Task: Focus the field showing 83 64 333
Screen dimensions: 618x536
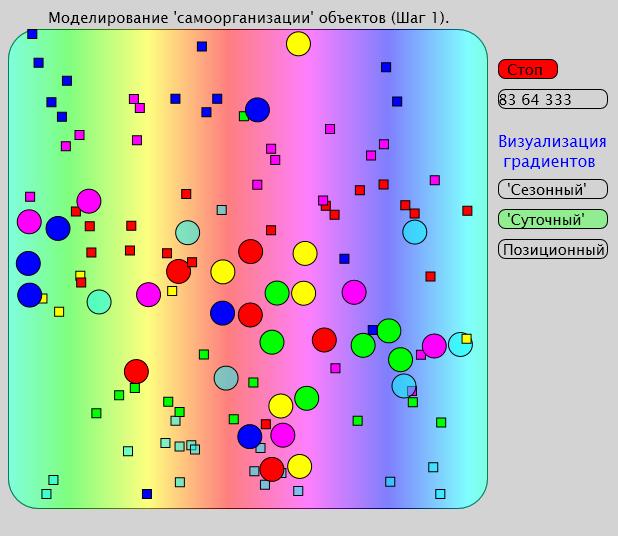Action: [553, 99]
